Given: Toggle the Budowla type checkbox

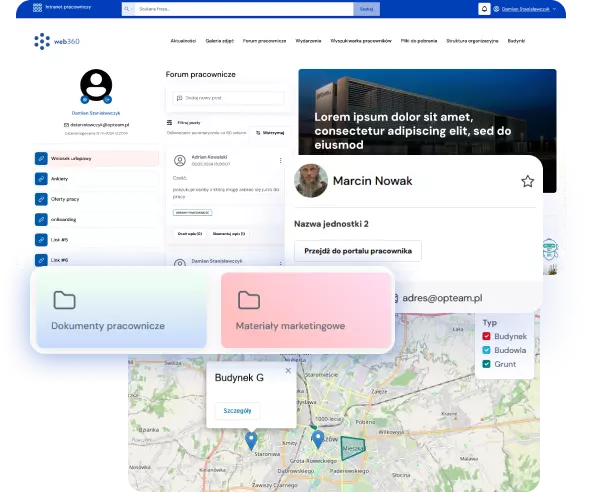Looking at the screenshot, I should 487,351.
